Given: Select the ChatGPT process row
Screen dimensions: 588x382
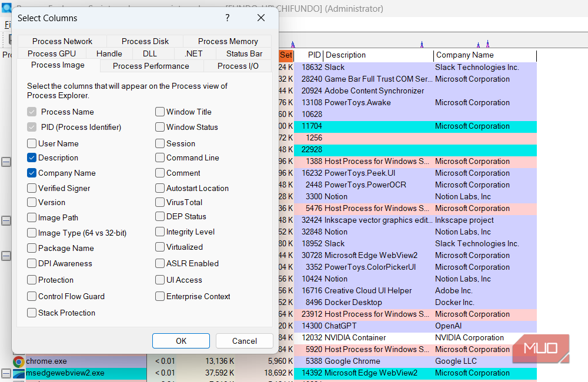Looking at the screenshot, I should pyautogui.click(x=416, y=326).
